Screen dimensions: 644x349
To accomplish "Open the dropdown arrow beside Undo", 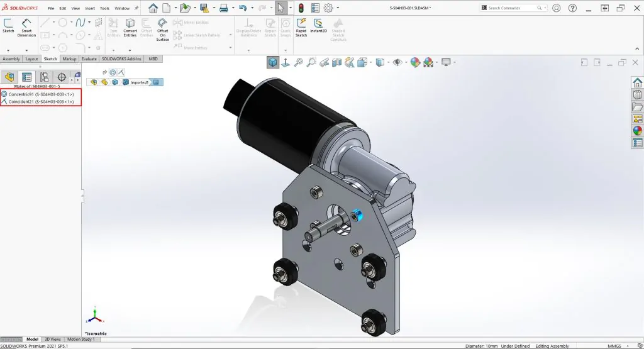I will (x=252, y=8).
